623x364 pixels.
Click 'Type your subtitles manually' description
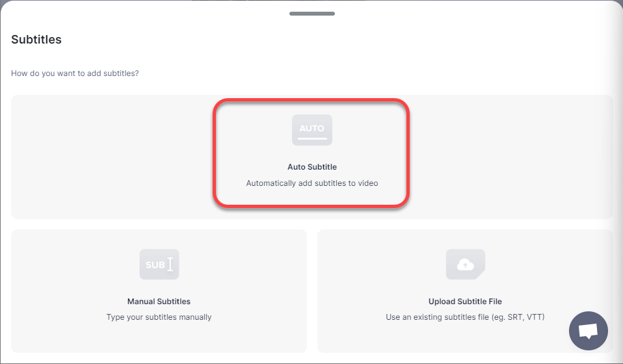[x=159, y=317]
